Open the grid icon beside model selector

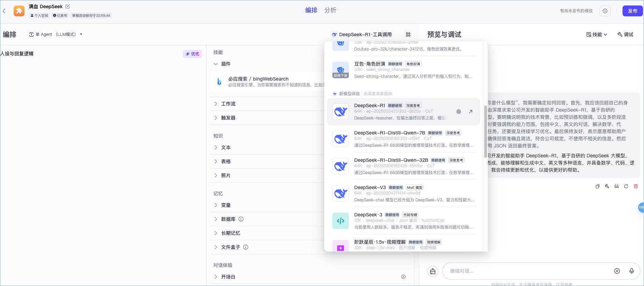tap(408, 34)
